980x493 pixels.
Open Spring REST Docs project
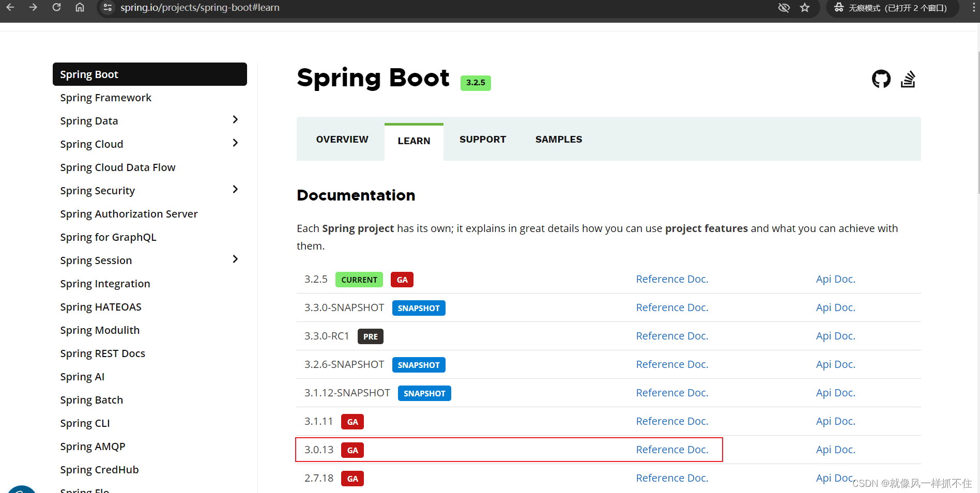coord(102,353)
